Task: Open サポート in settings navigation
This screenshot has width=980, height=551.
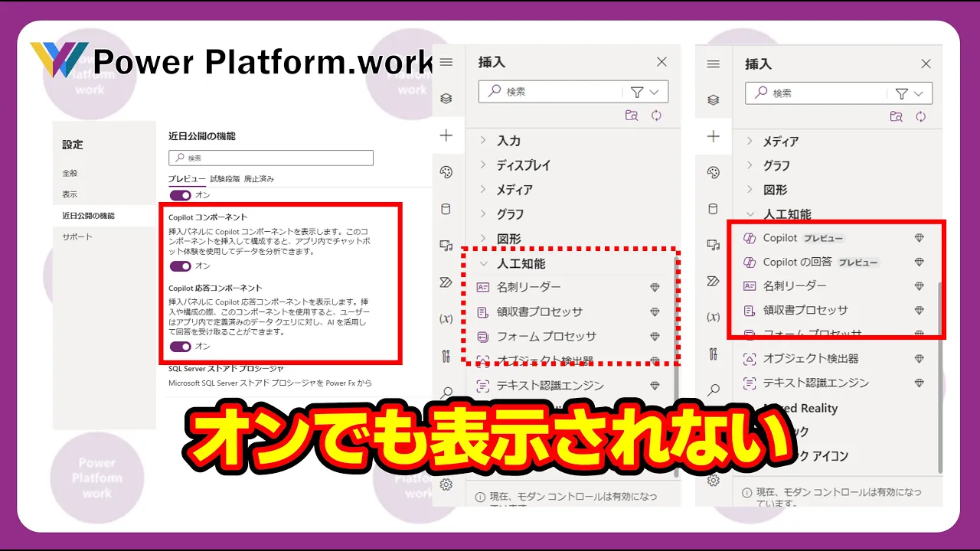Action: click(x=77, y=237)
